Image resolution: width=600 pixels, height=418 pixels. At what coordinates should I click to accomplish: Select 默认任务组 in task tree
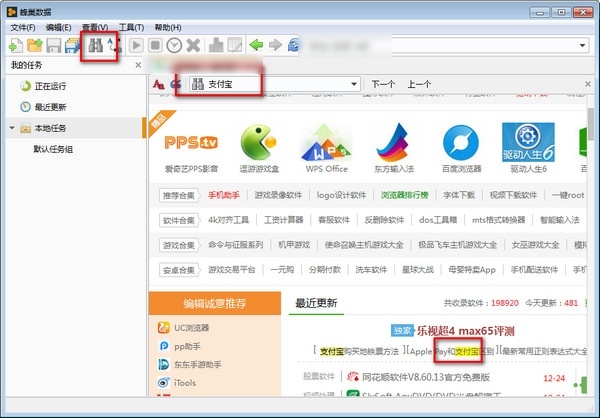tap(53, 149)
